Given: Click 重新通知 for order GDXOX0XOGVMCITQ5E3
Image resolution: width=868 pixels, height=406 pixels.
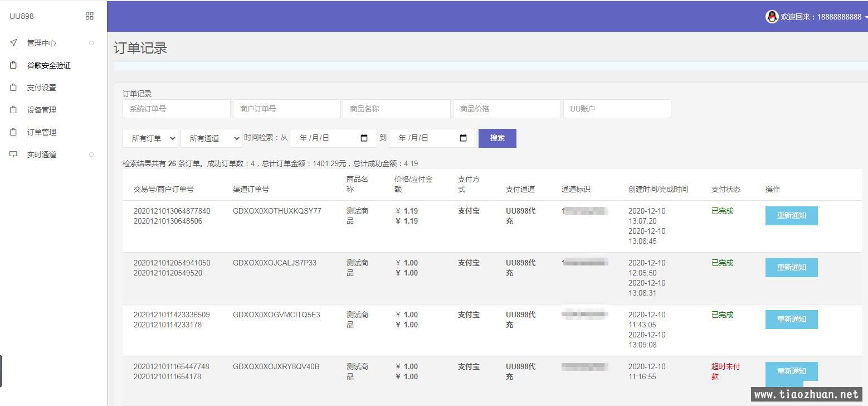Looking at the screenshot, I should pos(792,320).
